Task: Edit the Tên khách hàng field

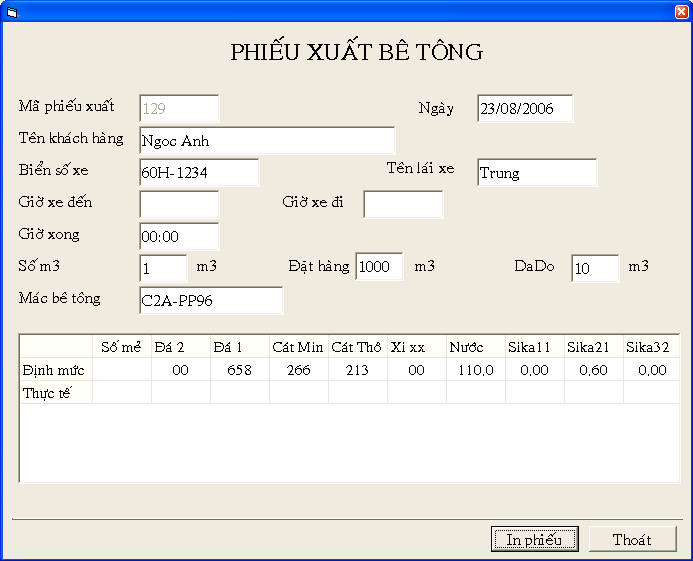Action: click(267, 141)
